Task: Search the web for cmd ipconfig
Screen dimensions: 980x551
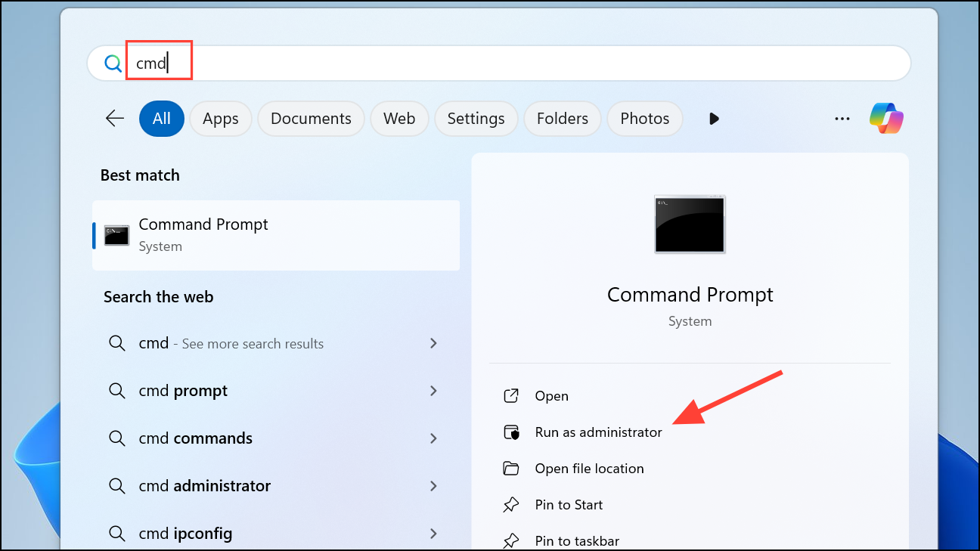Action: tap(185, 534)
